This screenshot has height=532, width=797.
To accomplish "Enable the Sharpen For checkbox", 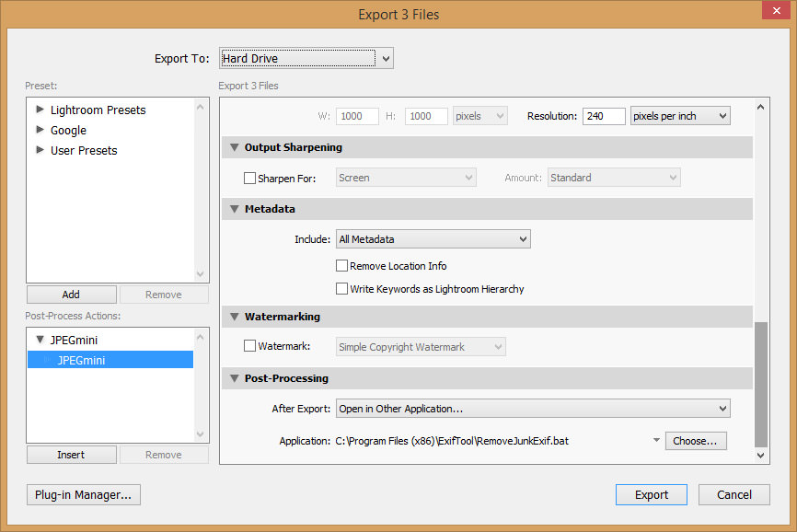I will (x=249, y=179).
